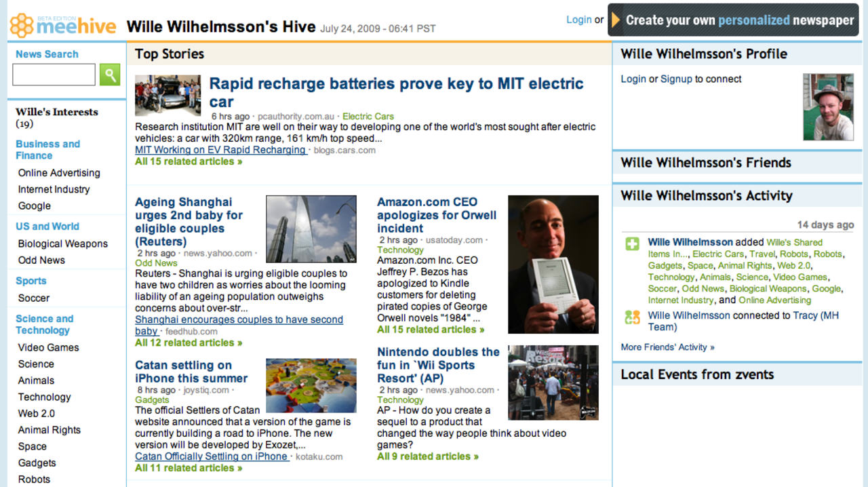Viewport: 868px width, 487px height.
Task: Click the green plus icon in the activity feed
Action: tap(633, 242)
